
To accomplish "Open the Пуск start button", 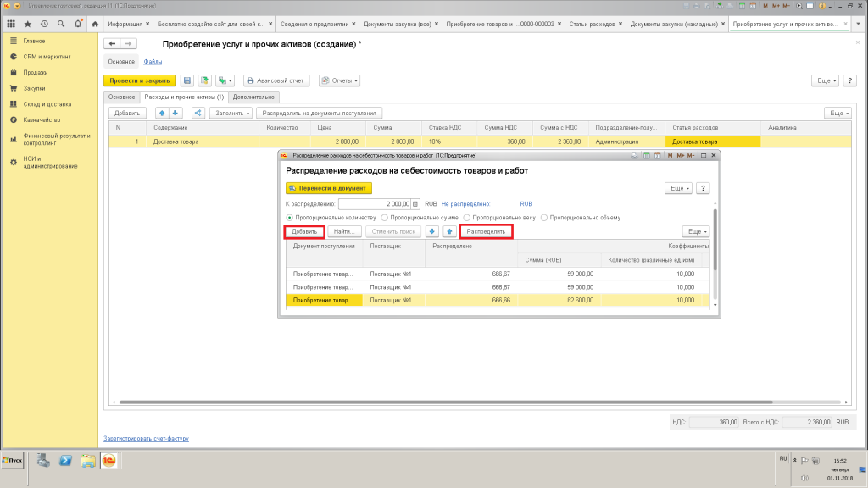I will click(12, 460).
